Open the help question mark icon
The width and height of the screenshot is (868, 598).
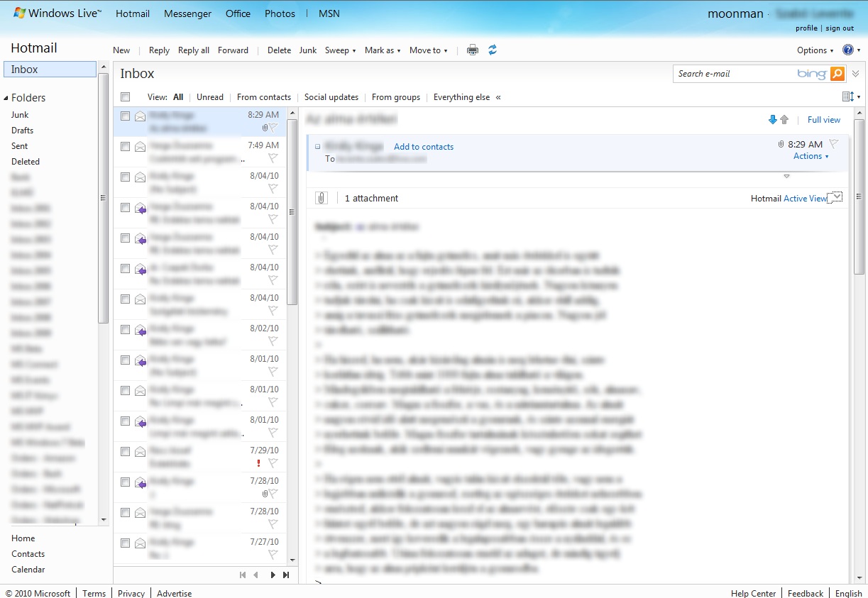(x=847, y=50)
